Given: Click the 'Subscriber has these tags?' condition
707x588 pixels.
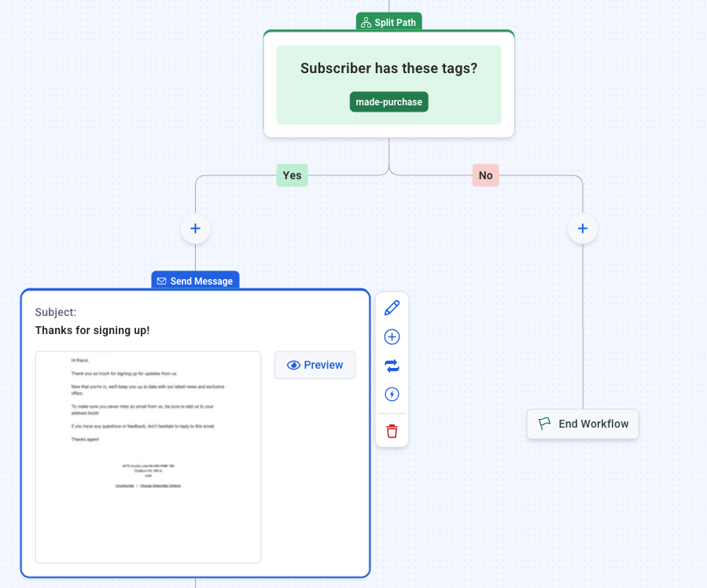Looking at the screenshot, I should [388, 68].
